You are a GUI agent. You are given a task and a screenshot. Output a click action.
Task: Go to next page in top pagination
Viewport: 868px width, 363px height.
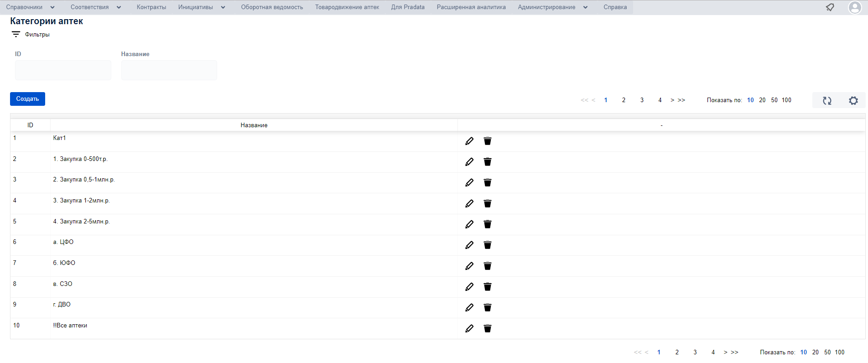coord(672,100)
